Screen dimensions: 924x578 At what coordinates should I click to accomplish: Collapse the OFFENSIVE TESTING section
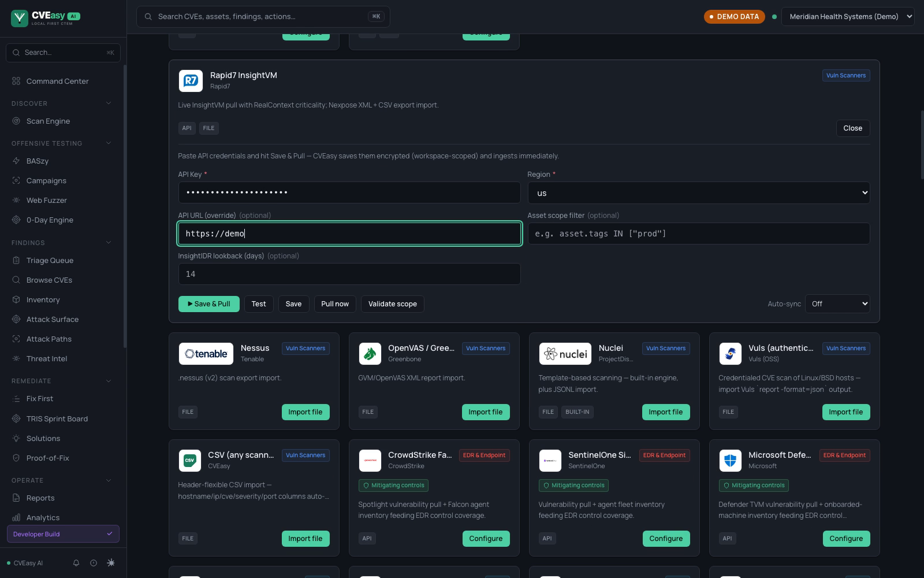[109, 143]
